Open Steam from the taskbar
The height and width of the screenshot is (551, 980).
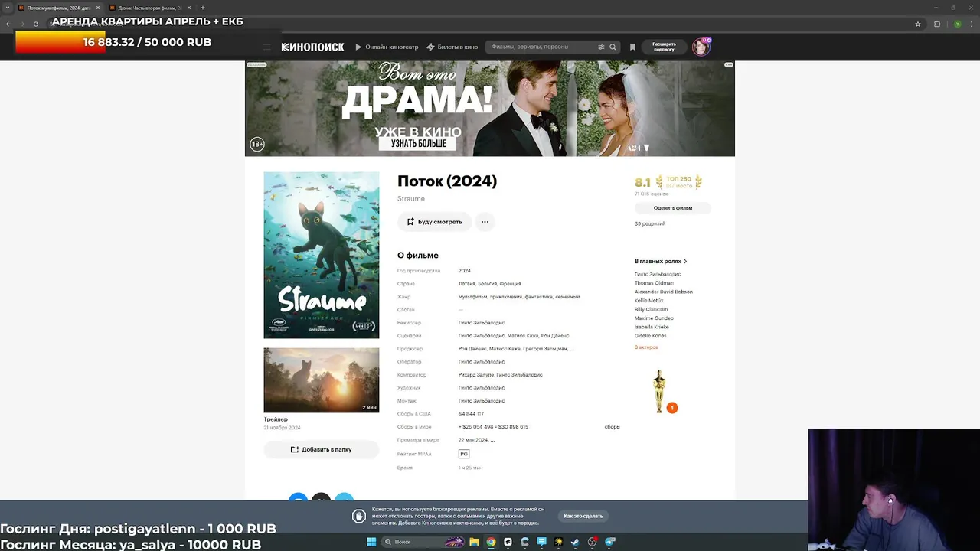[x=575, y=542]
